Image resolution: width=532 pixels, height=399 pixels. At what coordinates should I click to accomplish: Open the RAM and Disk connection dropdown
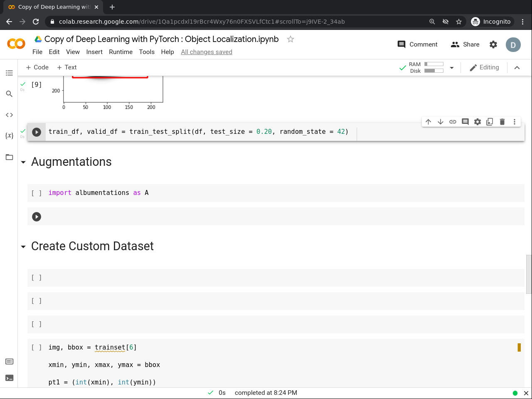pyautogui.click(x=452, y=68)
